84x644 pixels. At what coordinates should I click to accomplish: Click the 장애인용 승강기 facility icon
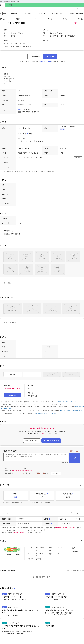click(32, 308)
